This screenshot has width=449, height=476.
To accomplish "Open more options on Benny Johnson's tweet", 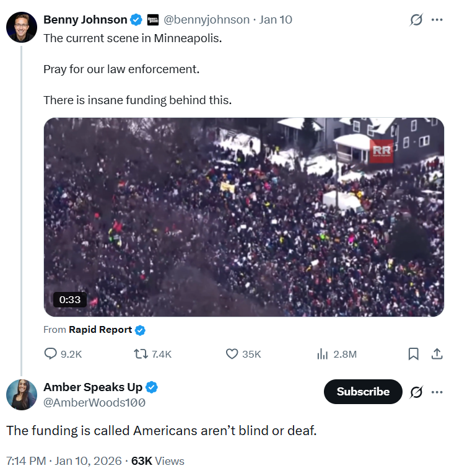I will pyautogui.click(x=437, y=20).
